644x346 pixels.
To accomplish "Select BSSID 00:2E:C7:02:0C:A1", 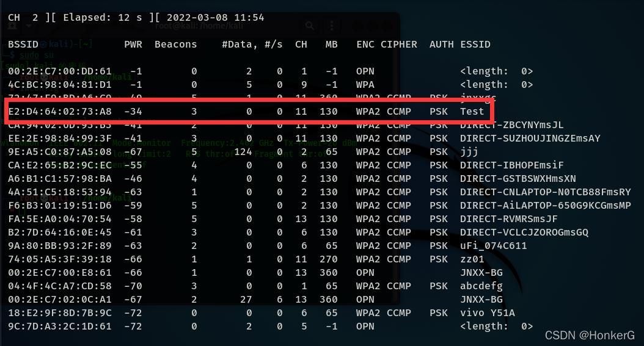I will click(59, 300).
